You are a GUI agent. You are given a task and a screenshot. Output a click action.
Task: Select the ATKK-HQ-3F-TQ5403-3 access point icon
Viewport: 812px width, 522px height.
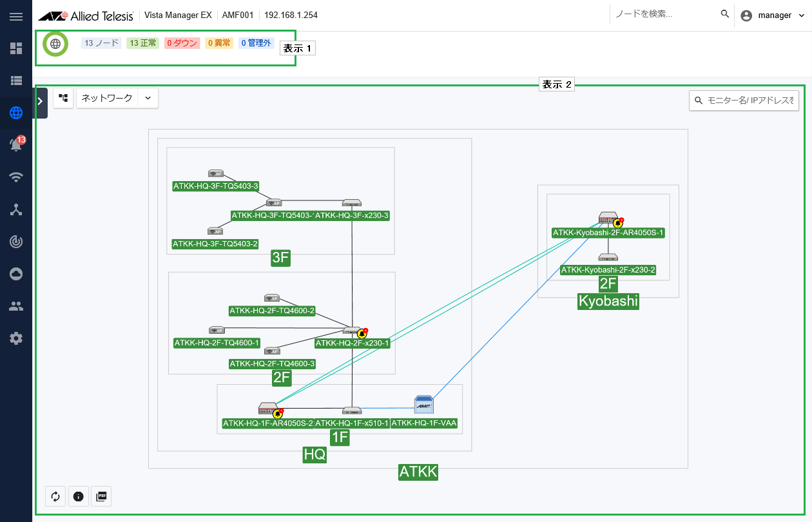click(216, 173)
